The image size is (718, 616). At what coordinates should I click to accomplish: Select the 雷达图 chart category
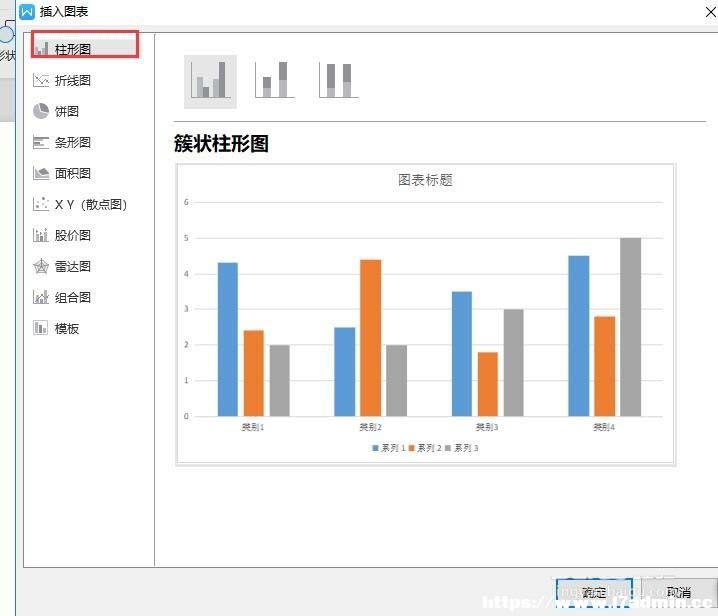click(x=72, y=267)
